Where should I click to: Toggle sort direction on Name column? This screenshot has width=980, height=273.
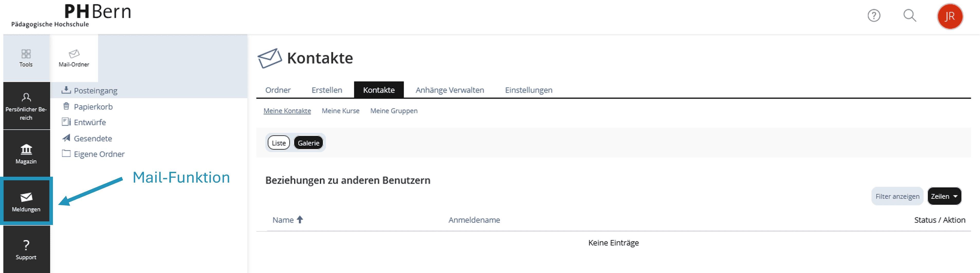300,219
